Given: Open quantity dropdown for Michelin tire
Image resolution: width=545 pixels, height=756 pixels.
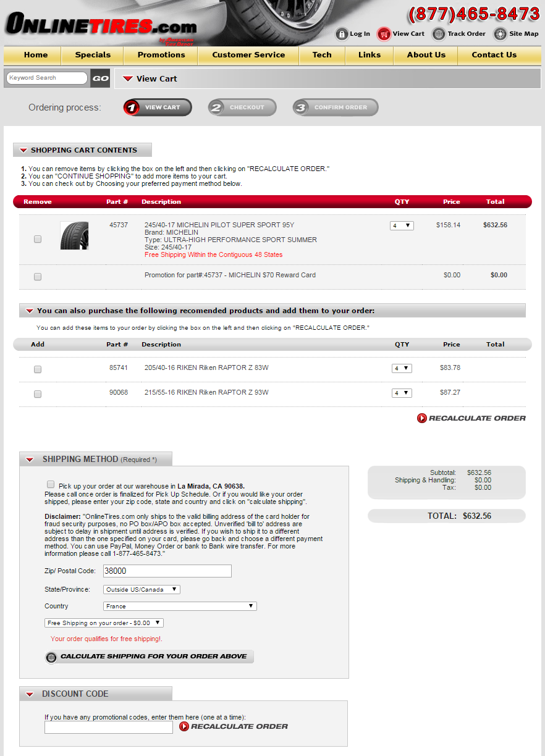Looking at the screenshot, I should click(x=402, y=226).
